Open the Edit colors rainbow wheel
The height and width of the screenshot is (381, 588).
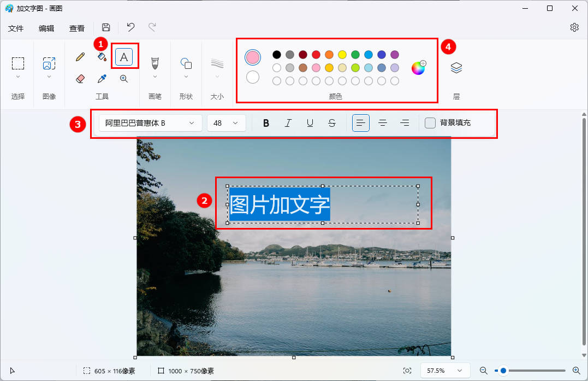point(419,68)
